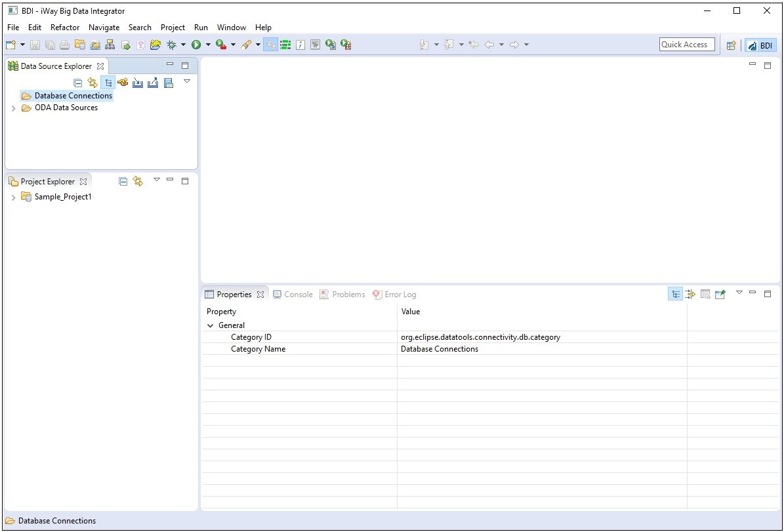
Task: Click the hierarchy diagram toolbar icon
Action: [110, 45]
